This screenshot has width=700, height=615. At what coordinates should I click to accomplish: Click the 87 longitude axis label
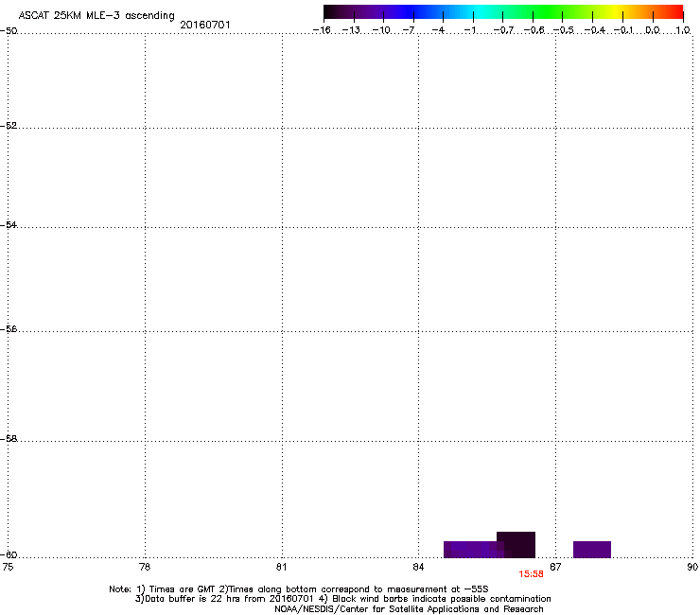click(555, 567)
